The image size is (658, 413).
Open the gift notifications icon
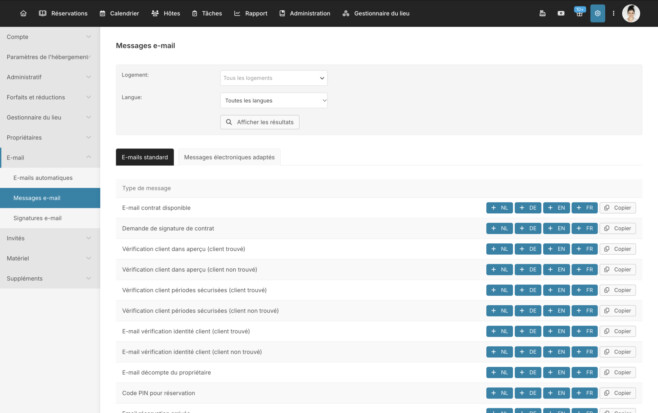[580, 13]
